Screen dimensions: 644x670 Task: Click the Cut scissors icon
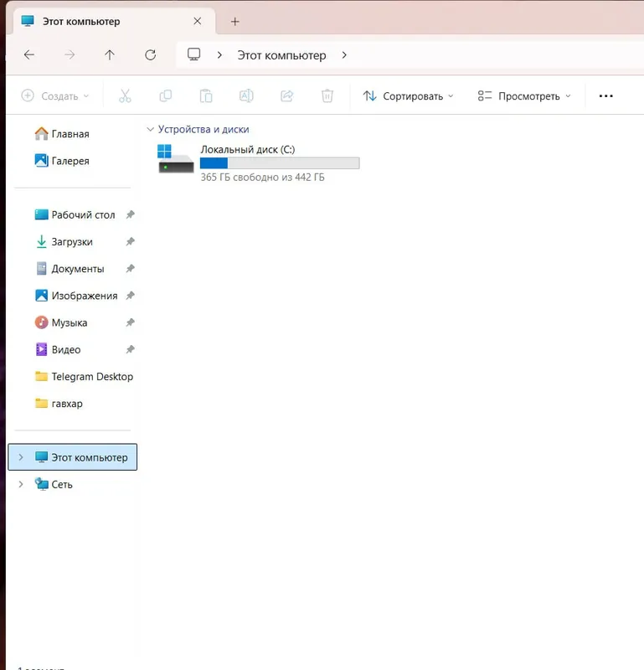coord(125,95)
